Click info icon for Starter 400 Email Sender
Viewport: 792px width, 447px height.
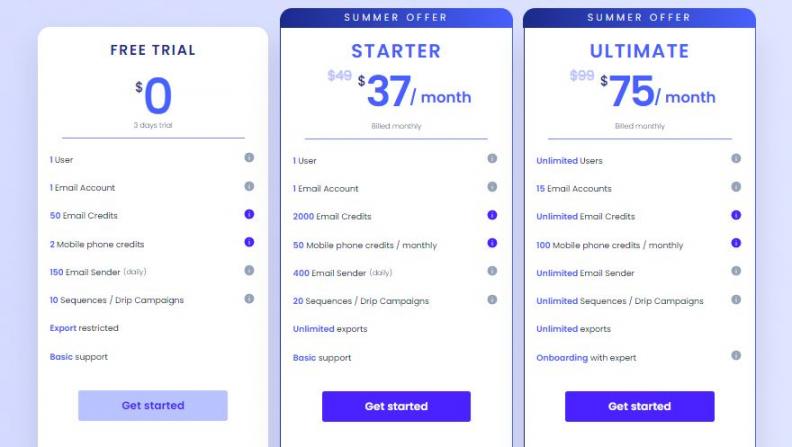[492, 271]
